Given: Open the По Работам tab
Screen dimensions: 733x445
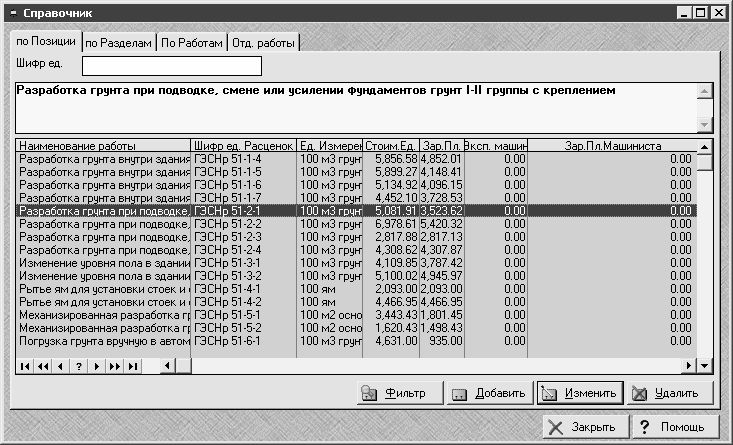Looking at the screenshot, I should (x=192, y=43).
